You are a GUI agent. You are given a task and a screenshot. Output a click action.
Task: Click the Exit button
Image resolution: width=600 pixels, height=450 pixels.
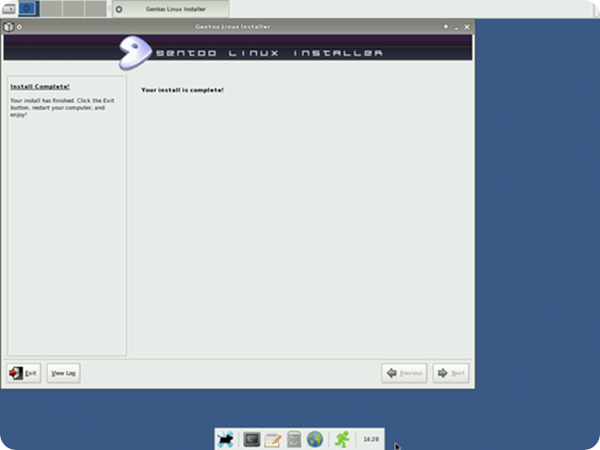tap(23, 373)
